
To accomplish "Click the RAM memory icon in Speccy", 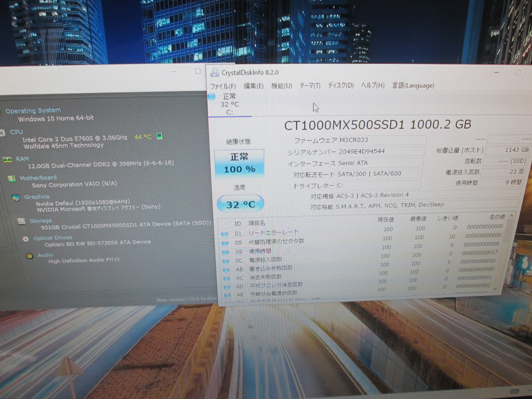I will click(x=7, y=160).
